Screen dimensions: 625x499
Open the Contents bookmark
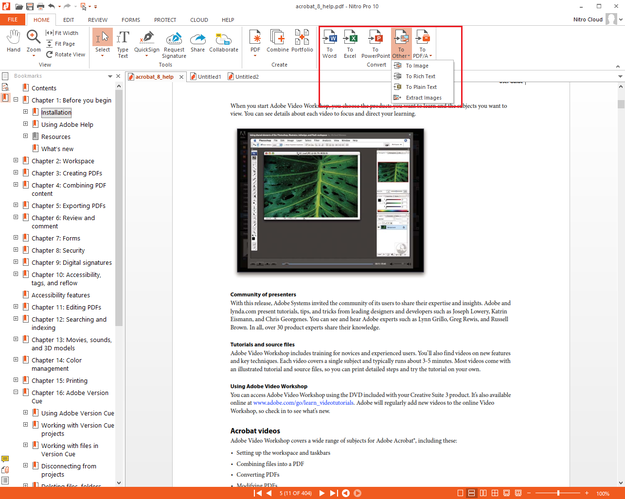pyautogui.click(x=44, y=88)
